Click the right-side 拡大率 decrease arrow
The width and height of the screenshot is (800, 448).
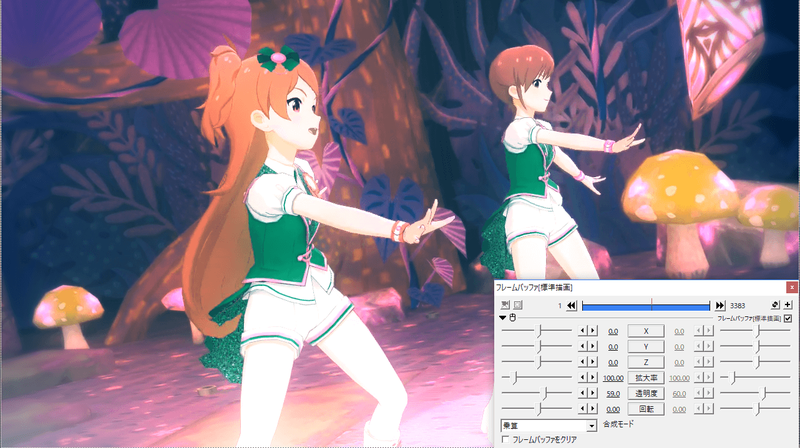(699, 378)
